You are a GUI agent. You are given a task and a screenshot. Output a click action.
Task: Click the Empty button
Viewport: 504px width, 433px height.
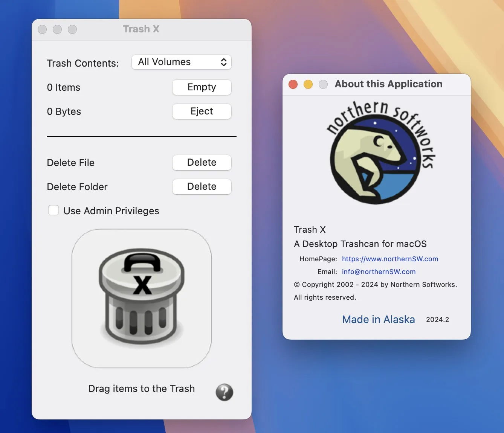tap(202, 87)
